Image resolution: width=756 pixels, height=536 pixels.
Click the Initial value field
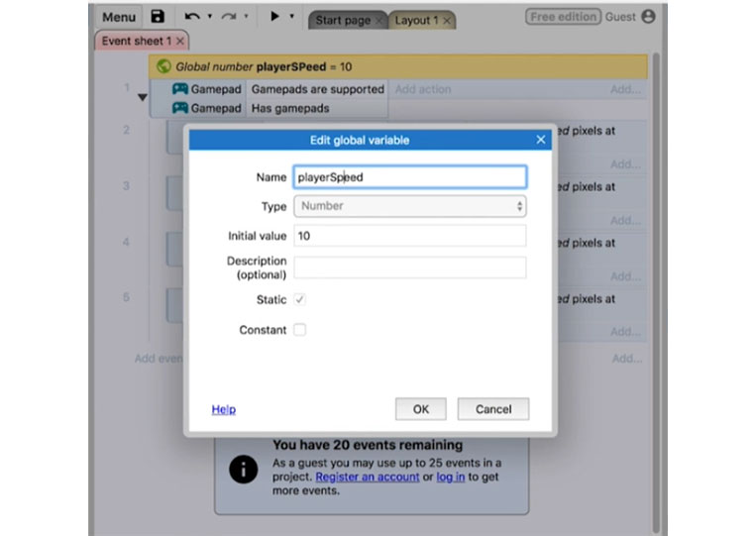click(x=410, y=236)
